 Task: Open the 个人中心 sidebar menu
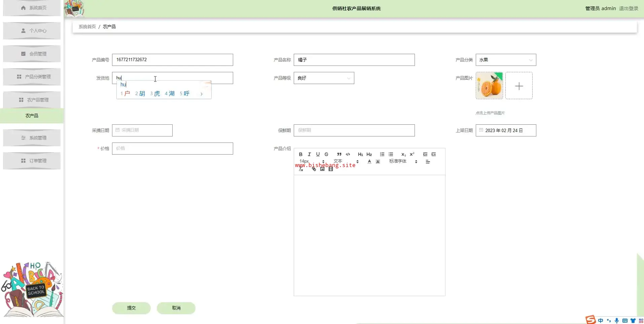[32, 31]
